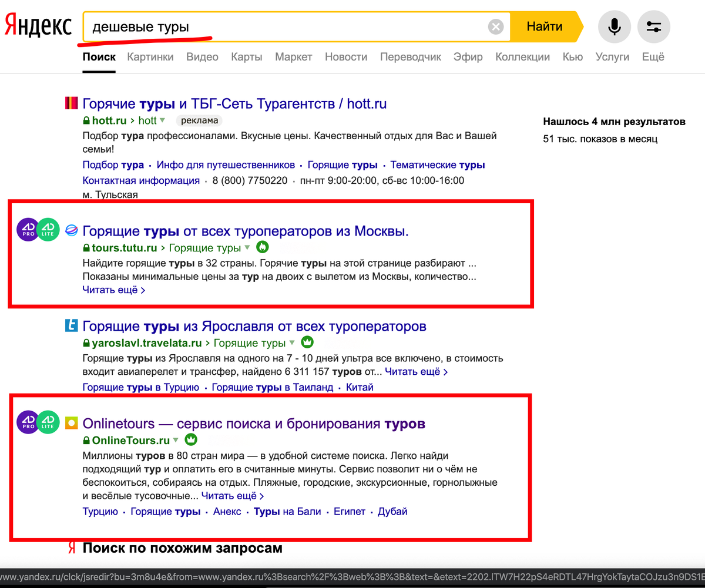This screenshot has height=588, width=705.
Task: Click the Анекс sitelink
Action: [227, 511]
